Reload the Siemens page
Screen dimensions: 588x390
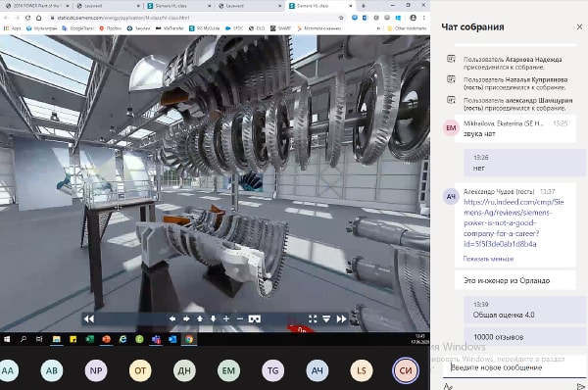[x=27, y=18]
